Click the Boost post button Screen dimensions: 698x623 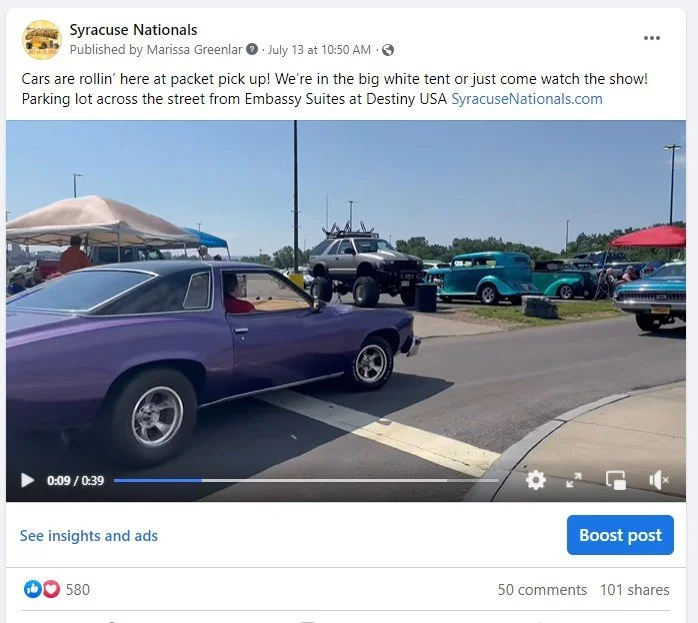pos(620,535)
